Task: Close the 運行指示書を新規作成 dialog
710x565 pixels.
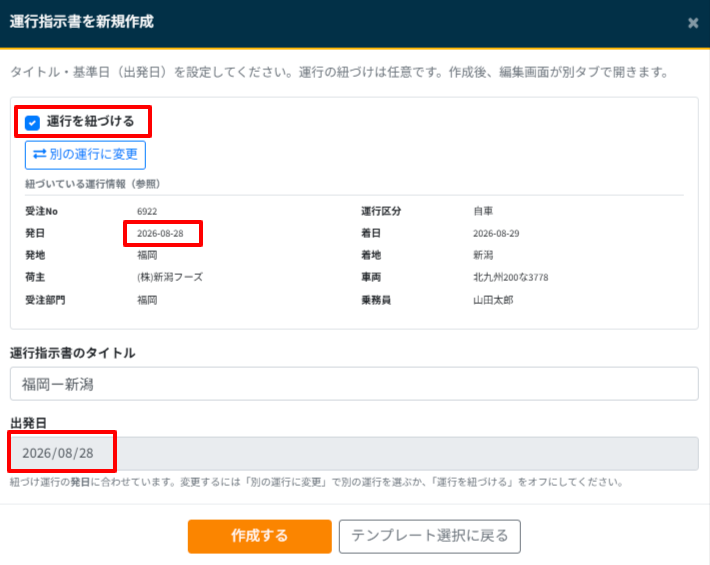Action: (x=693, y=23)
